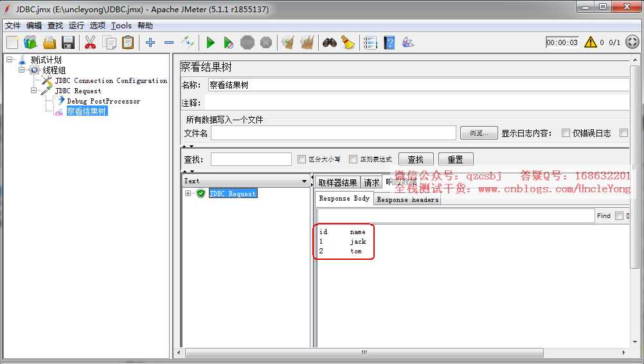644x364 pixels.
Task: Toggle the 正则表达式 checkbox
Action: pyautogui.click(x=353, y=159)
